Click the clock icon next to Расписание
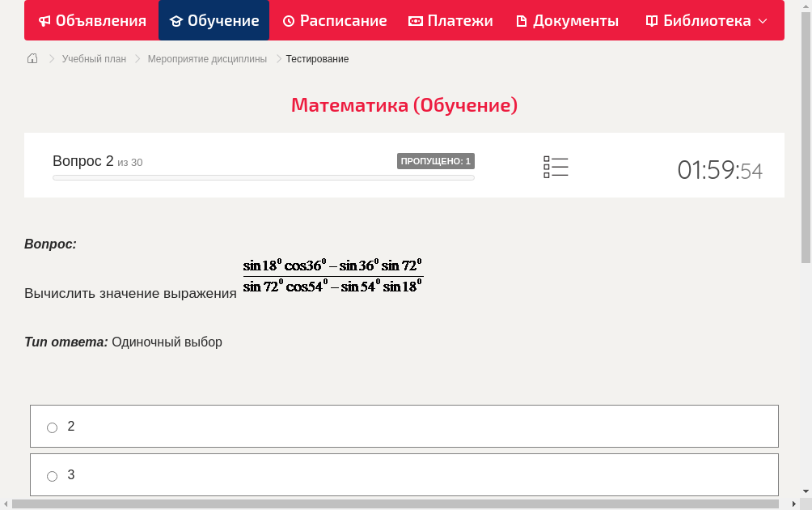Viewport: 812px width, 510px height. [x=289, y=20]
